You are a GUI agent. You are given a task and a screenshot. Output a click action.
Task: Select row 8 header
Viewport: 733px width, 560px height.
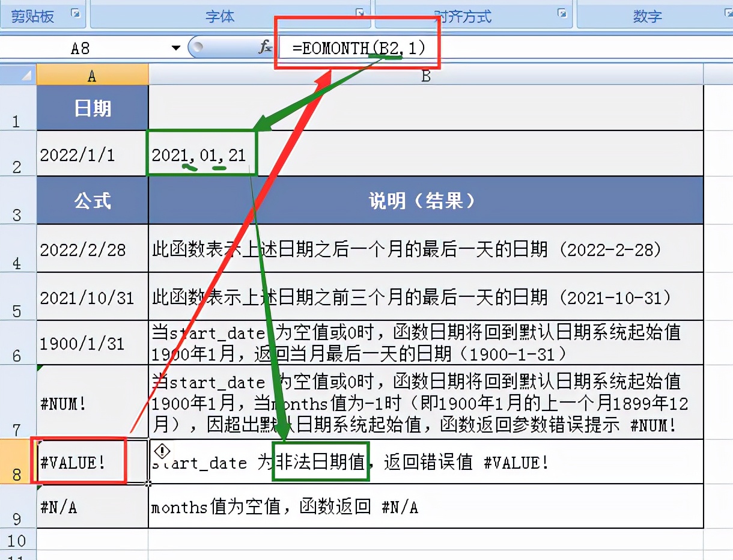coord(17,461)
